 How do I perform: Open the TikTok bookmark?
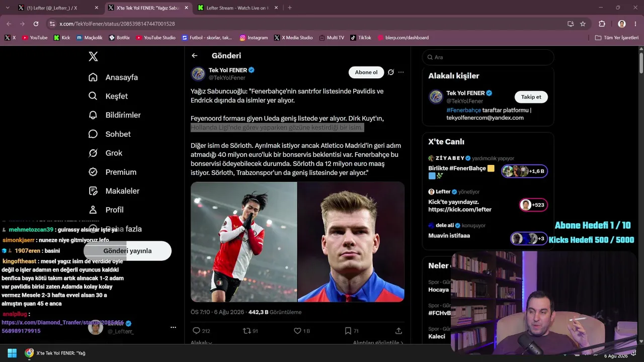coord(361,38)
